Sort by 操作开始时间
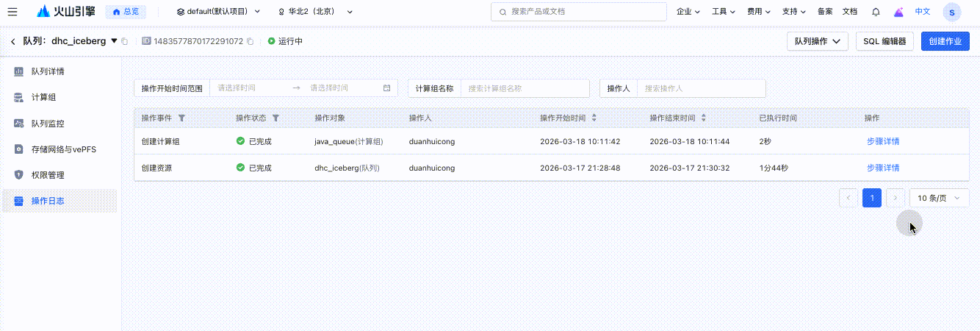Screen dimensions: 980x331 click(594, 118)
